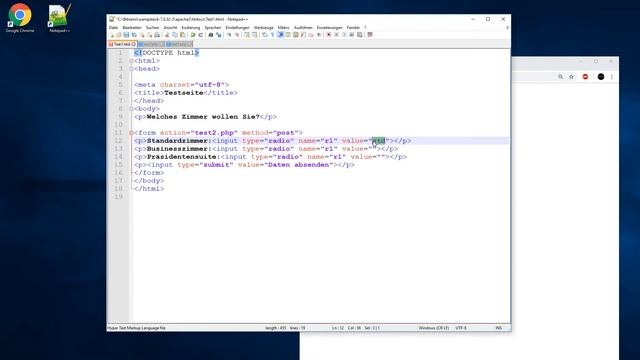Click the text 'Welches Zimmer wollen Sie?'
640x360 pixels.
(203, 117)
